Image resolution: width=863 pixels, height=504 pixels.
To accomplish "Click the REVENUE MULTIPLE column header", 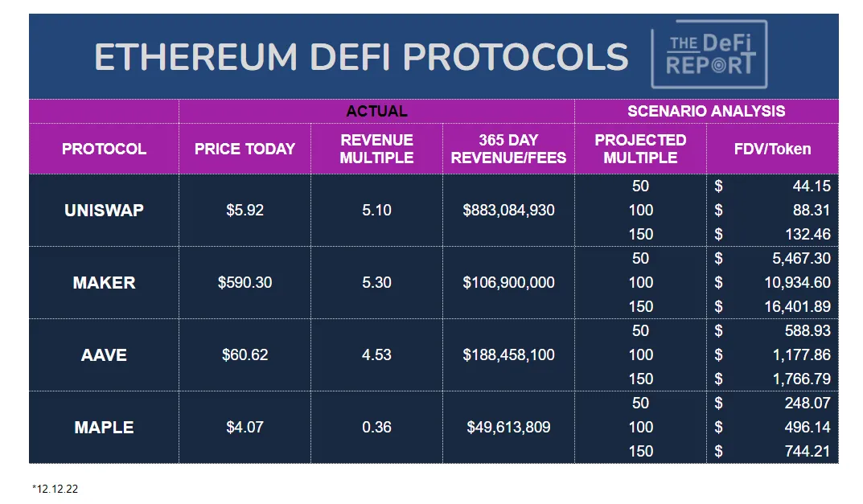I will coord(376,149).
